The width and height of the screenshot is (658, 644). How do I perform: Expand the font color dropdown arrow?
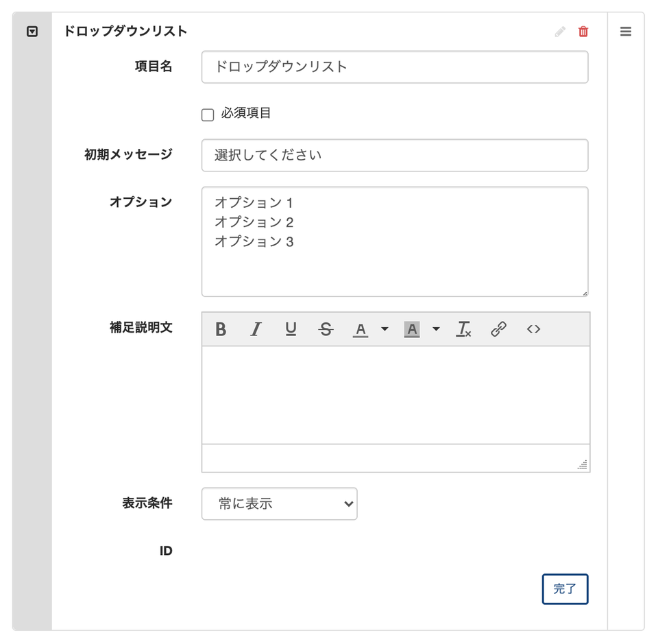click(385, 329)
